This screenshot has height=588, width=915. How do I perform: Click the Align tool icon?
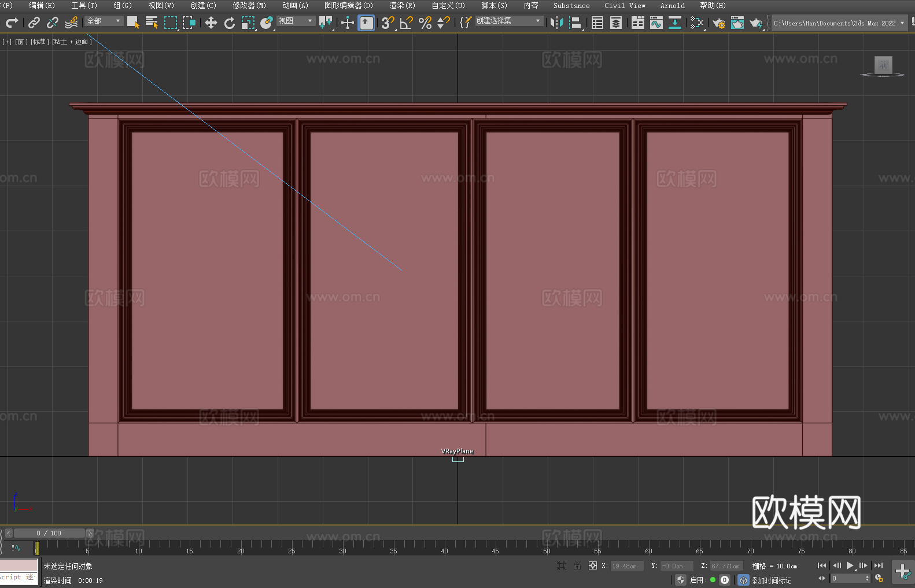point(575,23)
